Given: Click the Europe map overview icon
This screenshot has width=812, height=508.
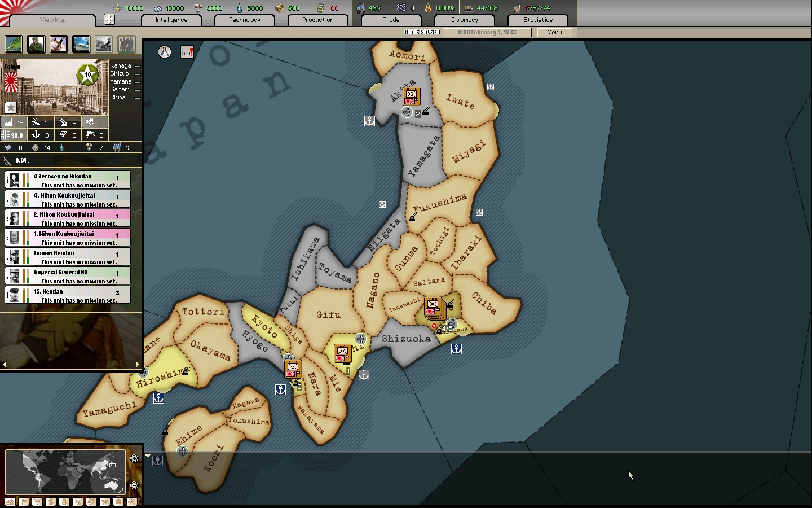Looking at the screenshot, I should 14,44.
